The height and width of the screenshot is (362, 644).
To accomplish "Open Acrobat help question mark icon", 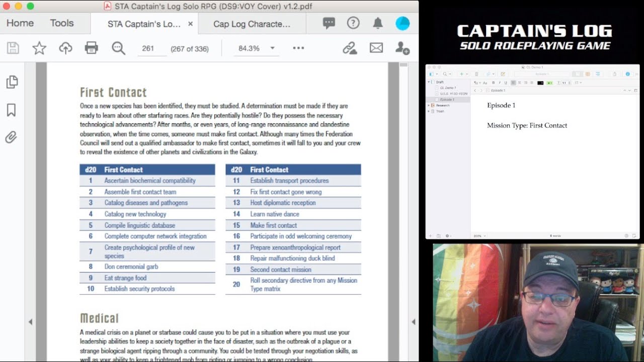I will click(353, 23).
